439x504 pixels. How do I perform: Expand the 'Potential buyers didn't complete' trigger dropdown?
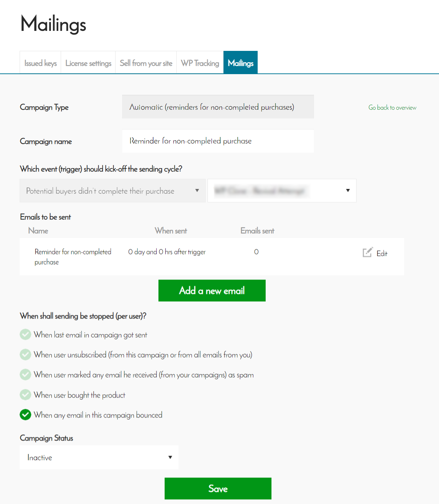pyautogui.click(x=113, y=191)
